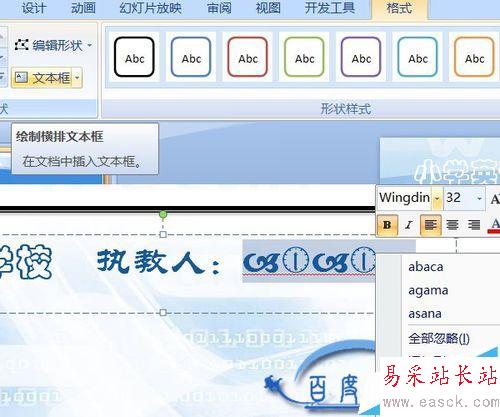The image size is (500, 417).
Task: Toggle Bold in the mini toolbar
Action: point(387,225)
